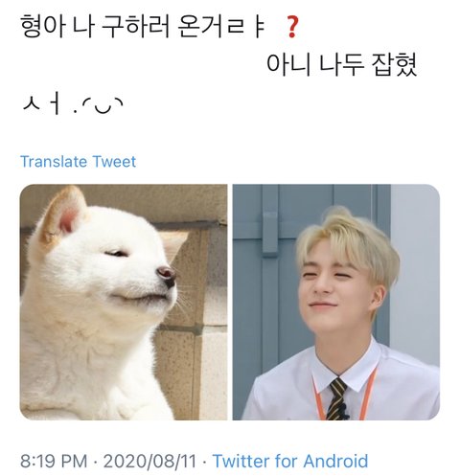Click the tweet line reading 아니 나두 잡혔
Image resolution: width=460 pixels, height=476 pixels.
click(341, 65)
